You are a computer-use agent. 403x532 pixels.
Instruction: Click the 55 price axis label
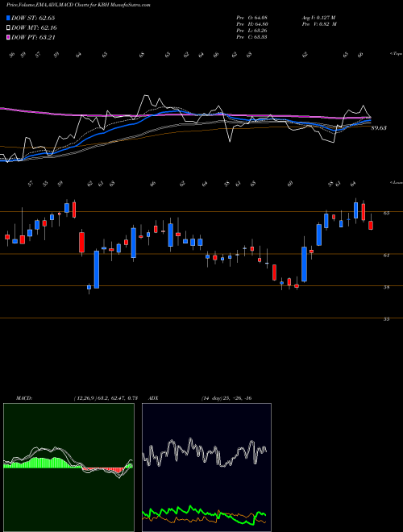pyautogui.click(x=386, y=319)
